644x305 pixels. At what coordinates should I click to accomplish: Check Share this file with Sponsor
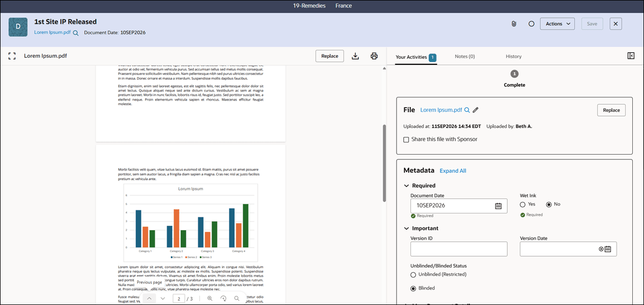pyautogui.click(x=407, y=139)
